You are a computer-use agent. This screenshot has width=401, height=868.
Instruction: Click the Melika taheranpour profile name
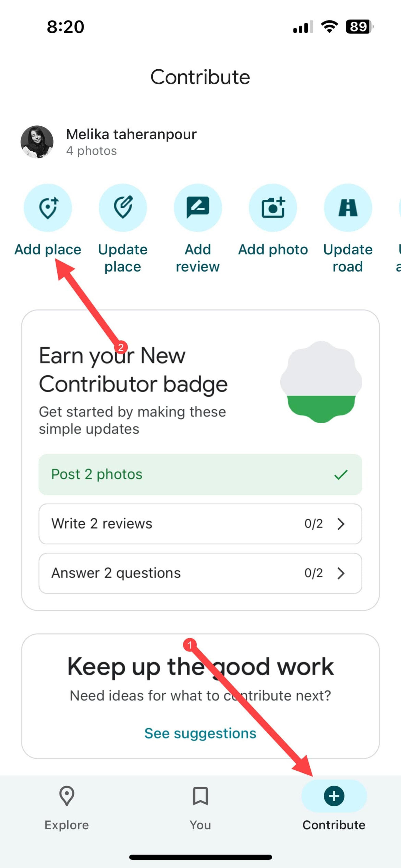pyautogui.click(x=131, y=134)
